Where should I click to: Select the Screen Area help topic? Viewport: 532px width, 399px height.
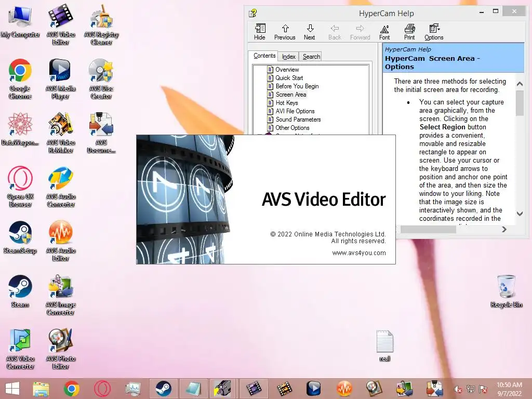[x=291, y=95]
